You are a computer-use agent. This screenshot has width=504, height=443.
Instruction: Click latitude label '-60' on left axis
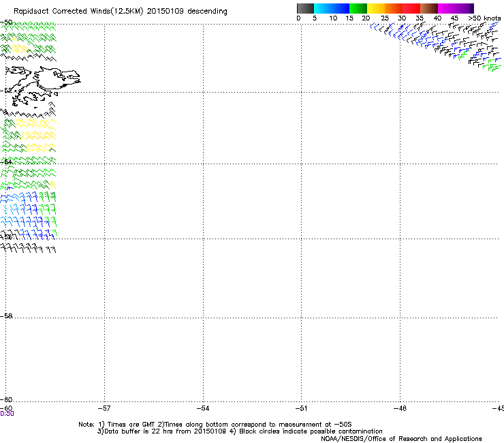pos(6,399)
